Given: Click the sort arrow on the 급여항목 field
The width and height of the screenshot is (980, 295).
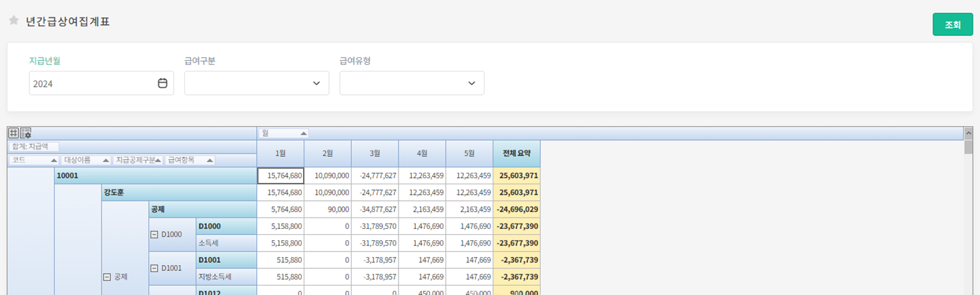Looking at the screenshot, I should coord(210,160).
